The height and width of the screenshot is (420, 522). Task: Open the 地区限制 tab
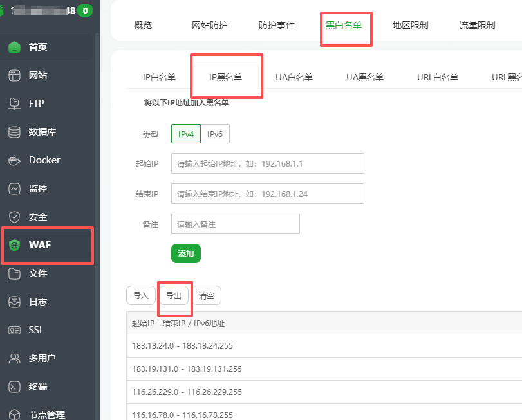click(x=410, y=25)
